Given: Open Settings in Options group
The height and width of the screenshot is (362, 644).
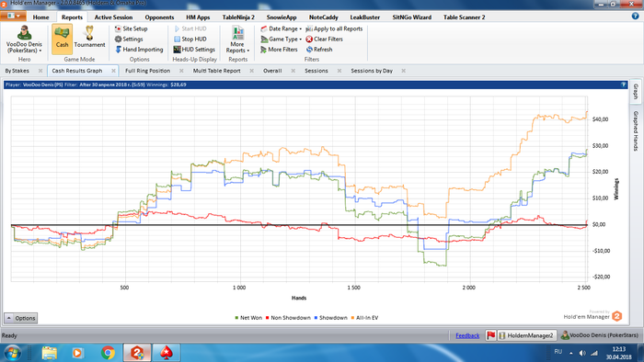Looking at the screenshot, I should pyautogui.click(x=129, y=39).
